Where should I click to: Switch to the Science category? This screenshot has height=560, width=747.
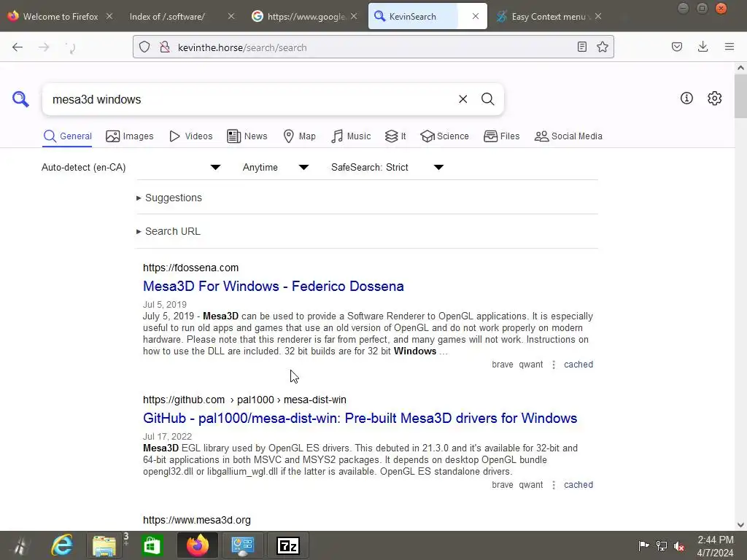[444, 136]
